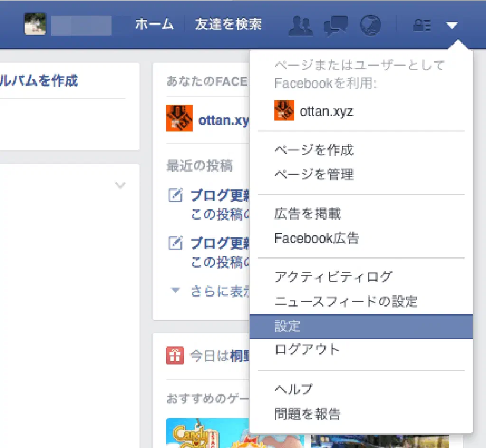The height and width of the screenshot is (448, 486).
Task: Click the ホーム link in header
Action: [x=154, y=24]
